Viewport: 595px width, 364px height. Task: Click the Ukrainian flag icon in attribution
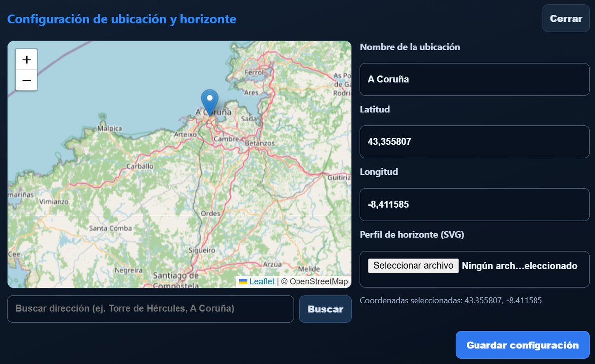(243, 282)
